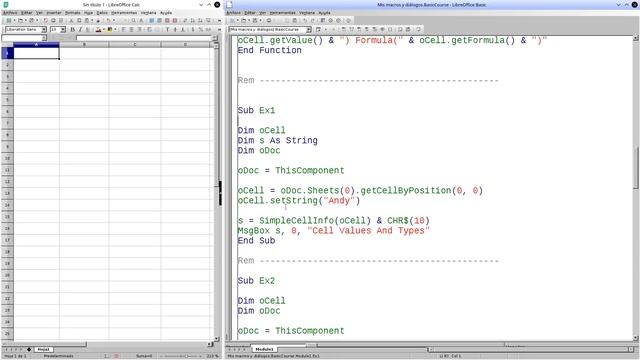Click the percent format icon in Calc
Screen dimensions: 640x360
[x=201, y=29]
